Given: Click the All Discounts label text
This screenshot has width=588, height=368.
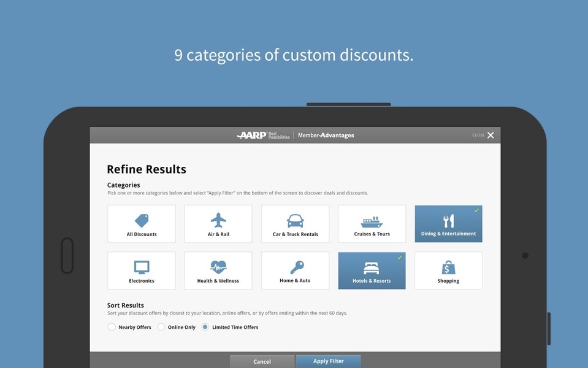Looking at the screenshot, I should [142, 234].
